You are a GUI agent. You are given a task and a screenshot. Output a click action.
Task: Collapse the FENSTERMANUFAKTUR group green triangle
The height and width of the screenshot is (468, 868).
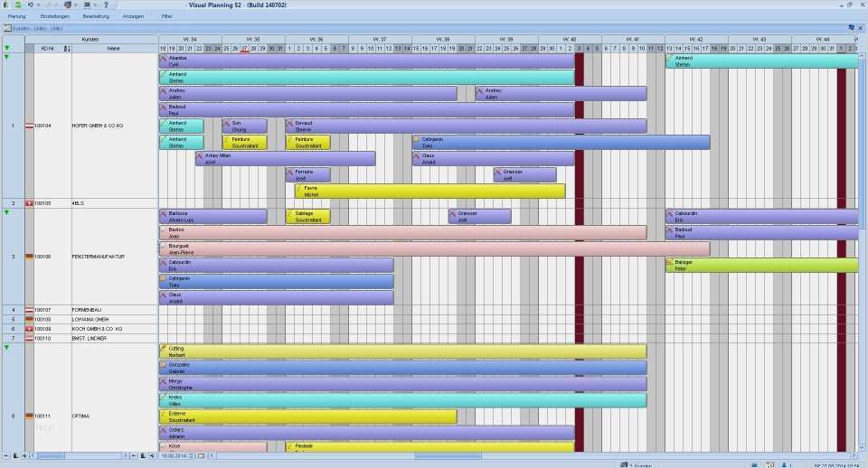pyautogui.click(x=6, y=212)
